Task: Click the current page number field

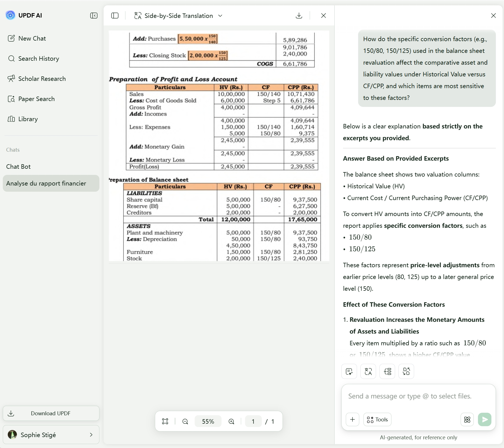Action: point(253,421)
